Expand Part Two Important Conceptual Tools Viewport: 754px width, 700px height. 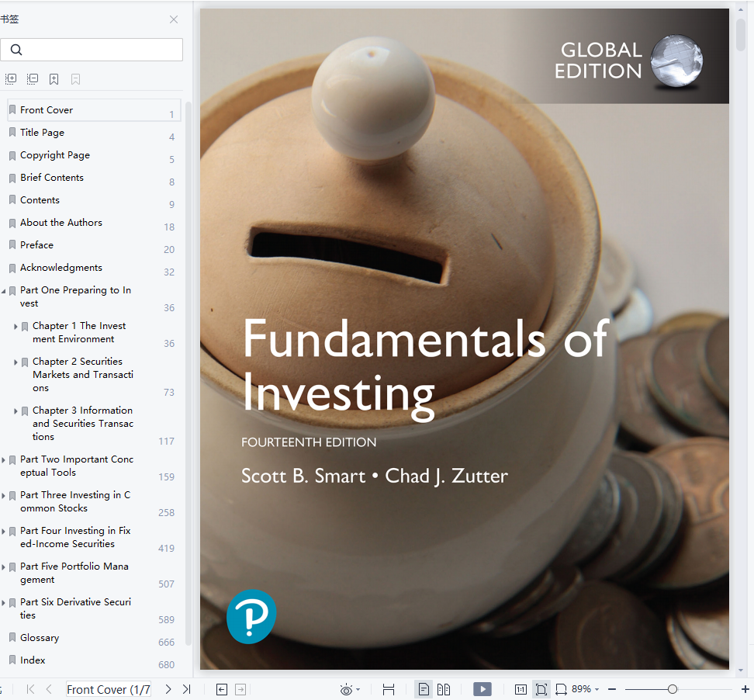point(3,460)
